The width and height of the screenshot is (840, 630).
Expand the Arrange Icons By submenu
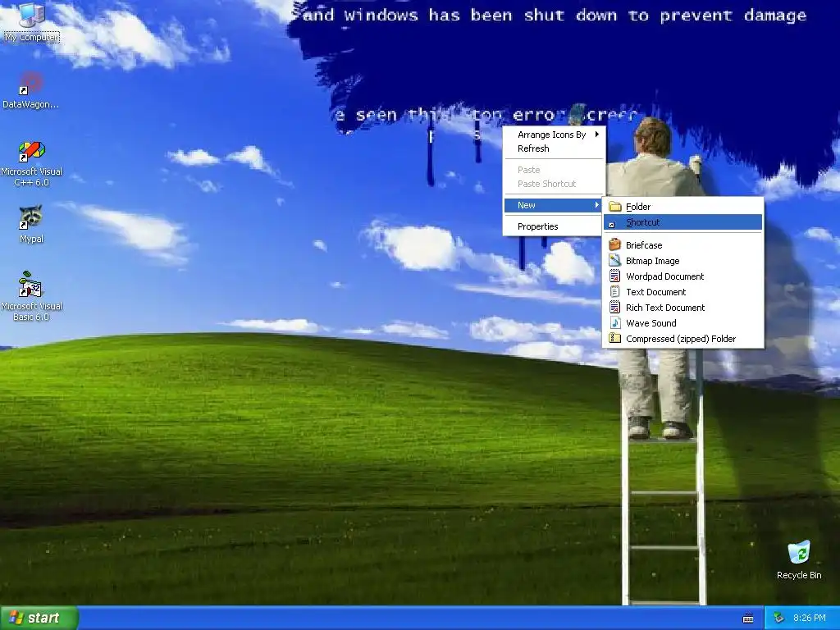(554, 135)
